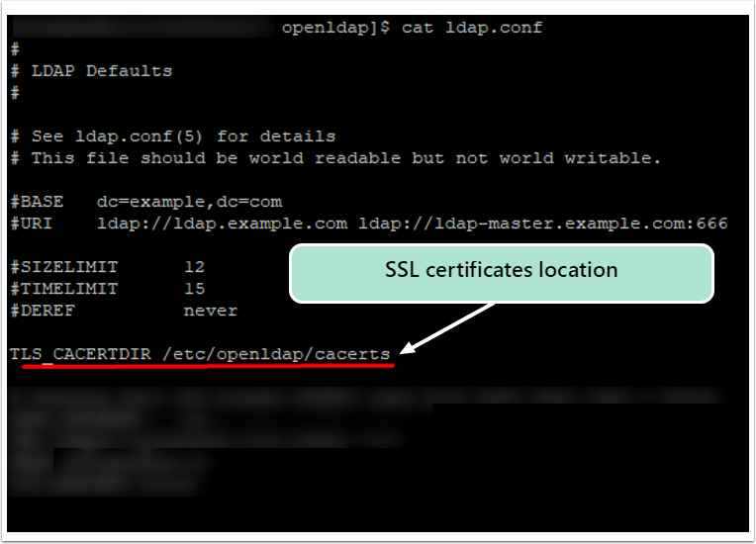
Task: Click the TIMELIMIT value 15
Action: [195, 289]
